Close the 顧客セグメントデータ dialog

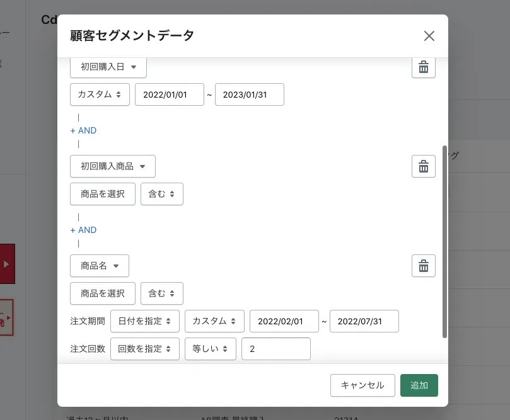429,36
